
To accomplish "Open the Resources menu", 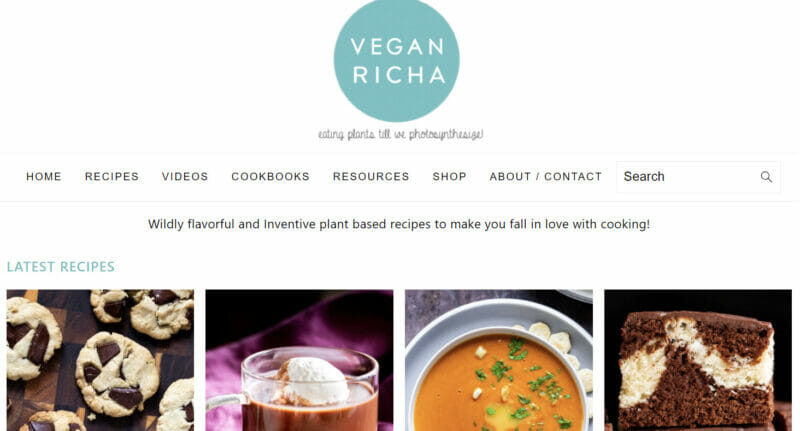I will 371,176.
